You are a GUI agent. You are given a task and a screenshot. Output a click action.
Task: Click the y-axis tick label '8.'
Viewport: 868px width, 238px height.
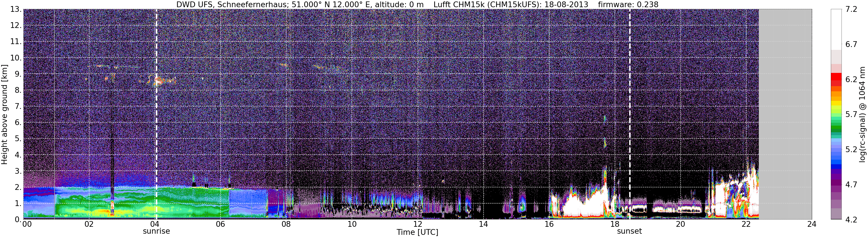coord(18,90)
